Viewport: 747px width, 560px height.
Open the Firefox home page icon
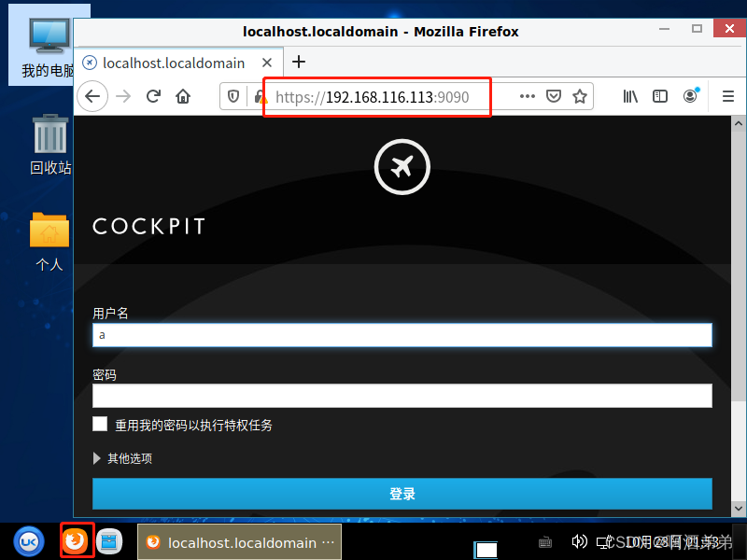pos(183,97)
